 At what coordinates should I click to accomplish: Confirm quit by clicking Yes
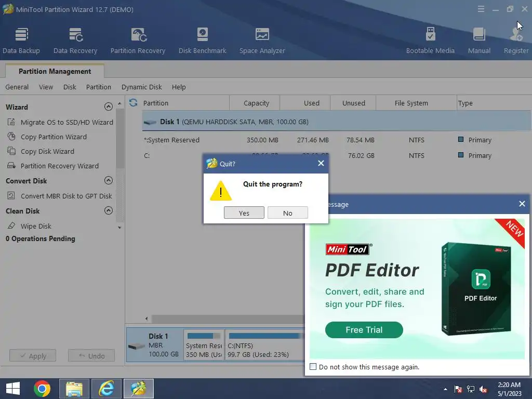[x=244, y=212]
